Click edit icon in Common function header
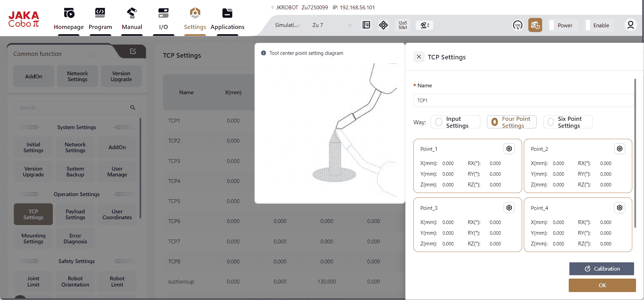The width and height of the screenshot is (644, 300). point(133,51)
